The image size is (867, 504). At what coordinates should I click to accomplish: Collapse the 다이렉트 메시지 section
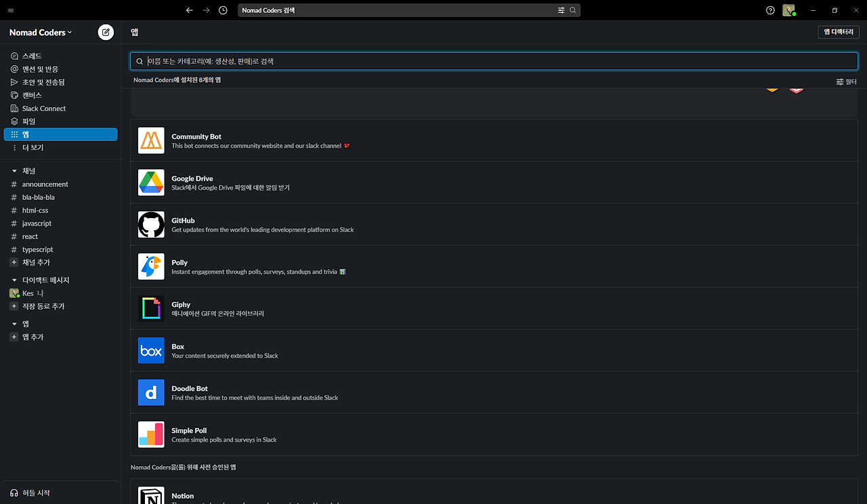pos(14,280)
